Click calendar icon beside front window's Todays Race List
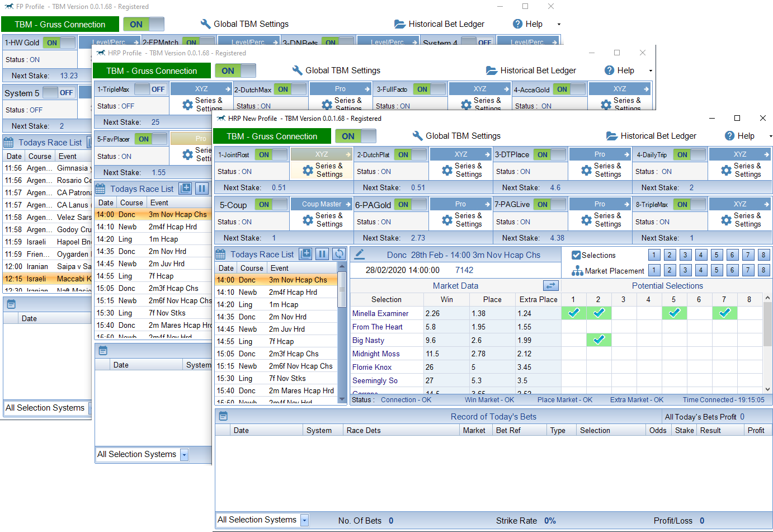 (221, 255)
